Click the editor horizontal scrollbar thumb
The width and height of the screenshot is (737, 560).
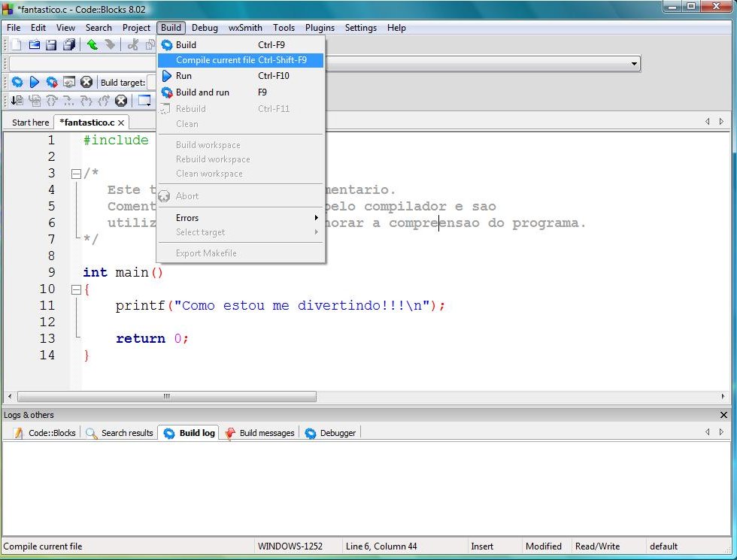pyautogui.click(x=167, y=397)
